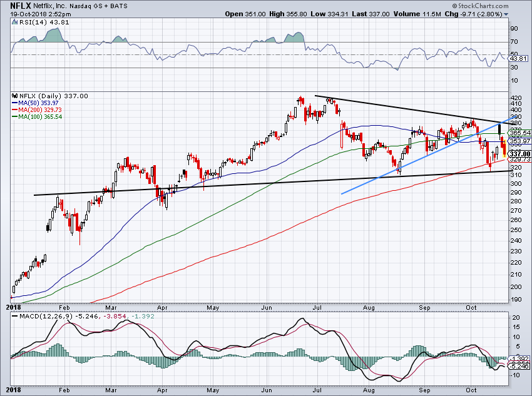Click the MACD -5.246 legend value
Screen dimensions: 532x396
(87, 317)
